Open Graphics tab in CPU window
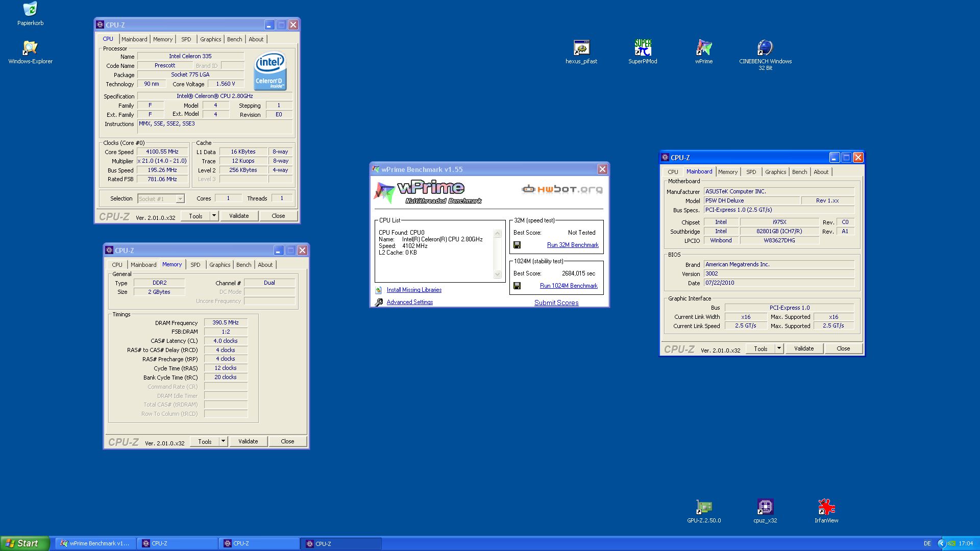Image resolution: width=980 pixels, height=551 pixels. [211, 39]
